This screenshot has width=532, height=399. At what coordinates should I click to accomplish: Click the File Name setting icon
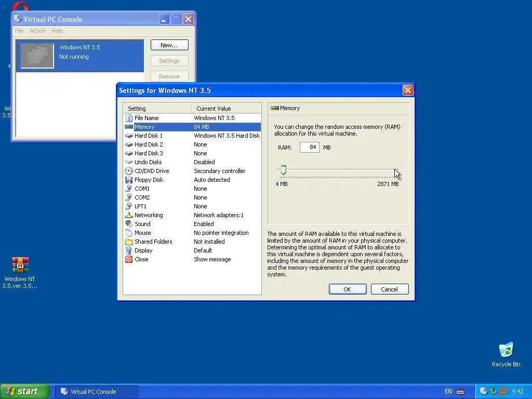point(129,118)
